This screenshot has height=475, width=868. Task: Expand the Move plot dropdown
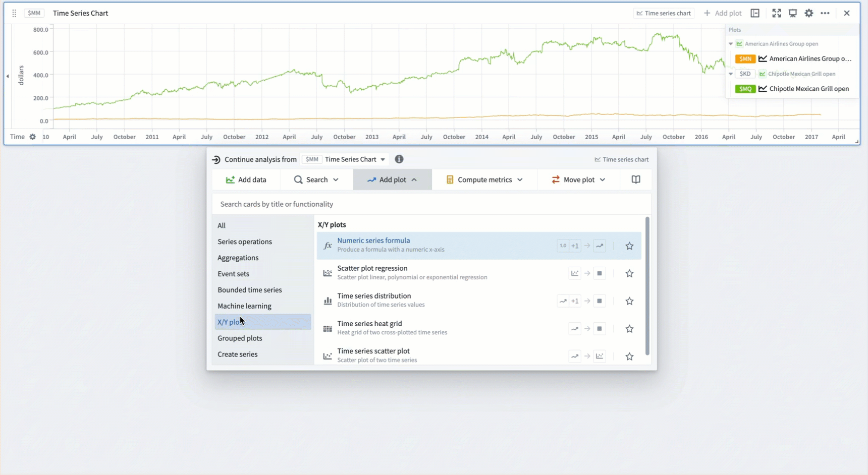[578, 180]
